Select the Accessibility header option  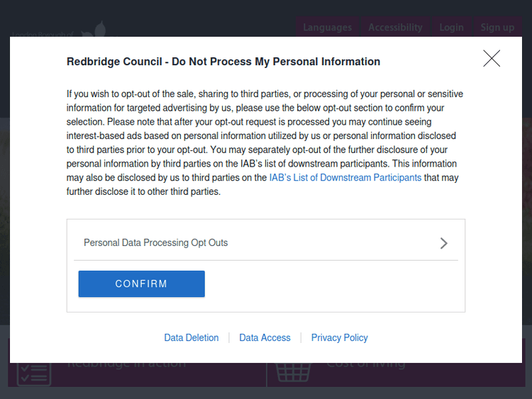tap(395, 28)
